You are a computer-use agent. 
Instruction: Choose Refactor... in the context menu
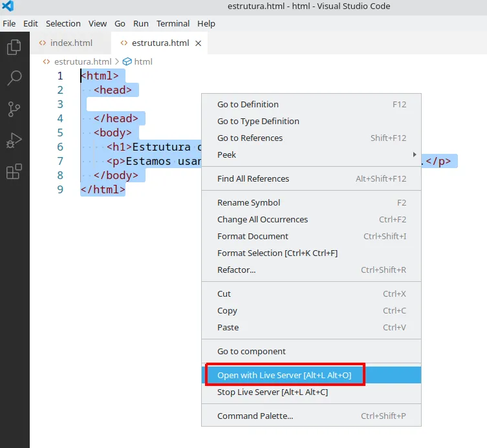pyautogui.click(x=311, y=270)
